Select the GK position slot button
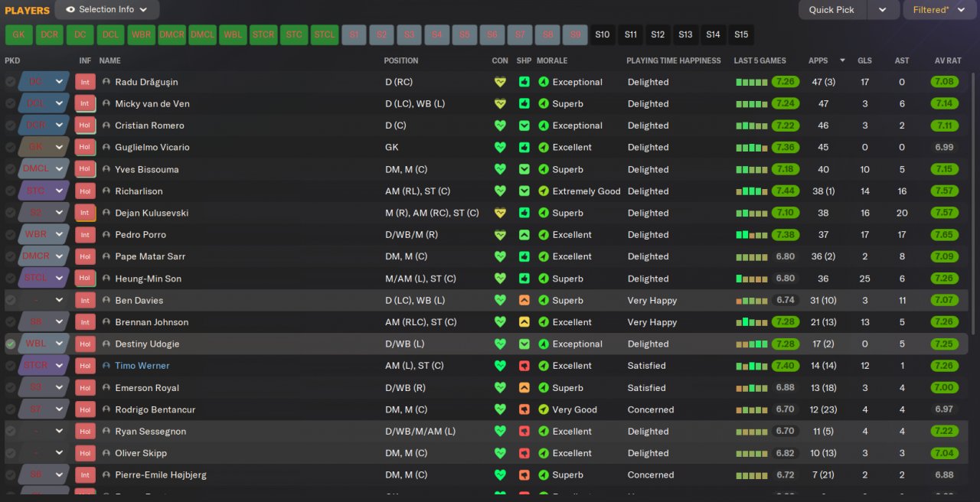Screen dimensions: 980x502 18,34
